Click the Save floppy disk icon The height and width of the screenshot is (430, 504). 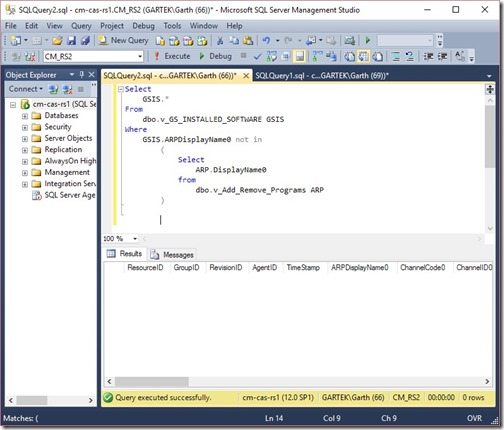71,41
